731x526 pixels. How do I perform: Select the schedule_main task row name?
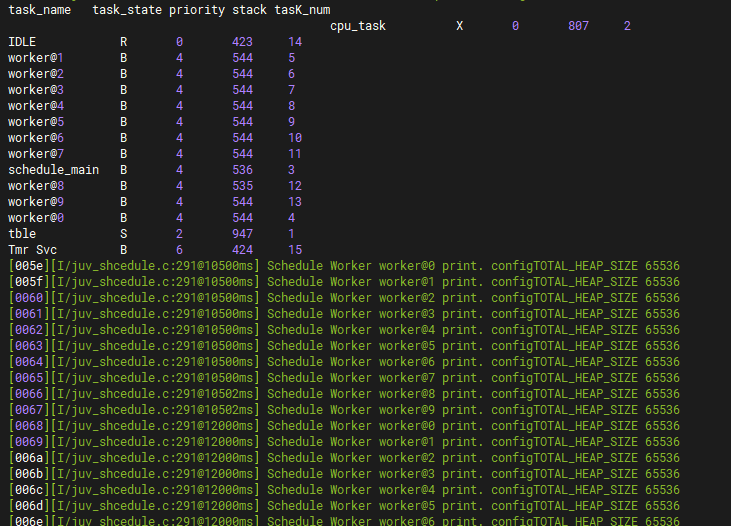coord(53,170)
